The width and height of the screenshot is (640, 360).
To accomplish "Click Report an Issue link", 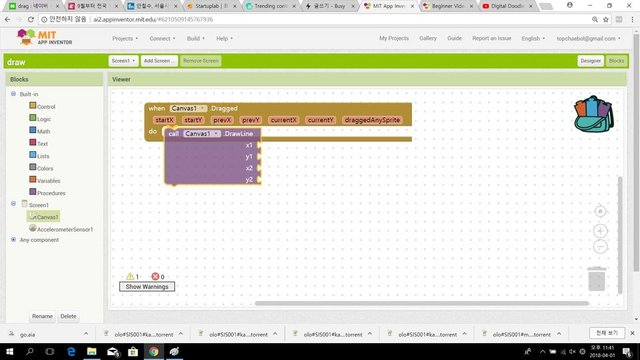I will [491, 38].
